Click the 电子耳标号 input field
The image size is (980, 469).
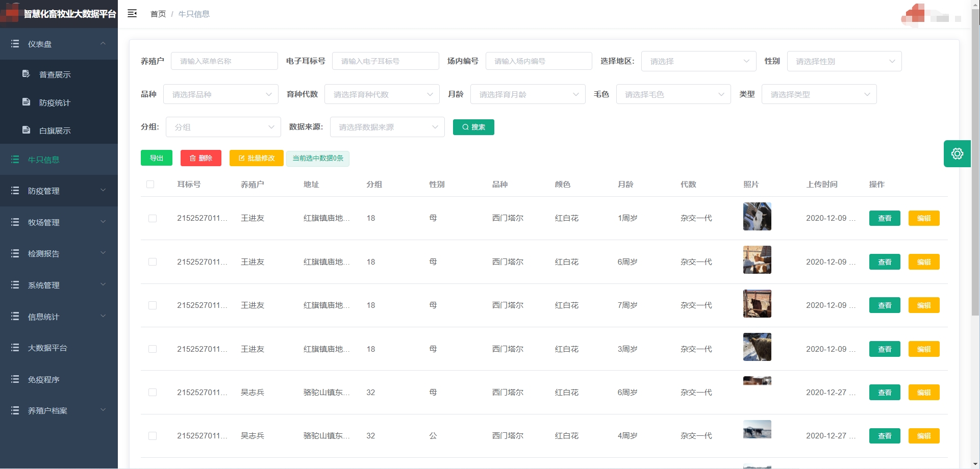coord(386,61)
